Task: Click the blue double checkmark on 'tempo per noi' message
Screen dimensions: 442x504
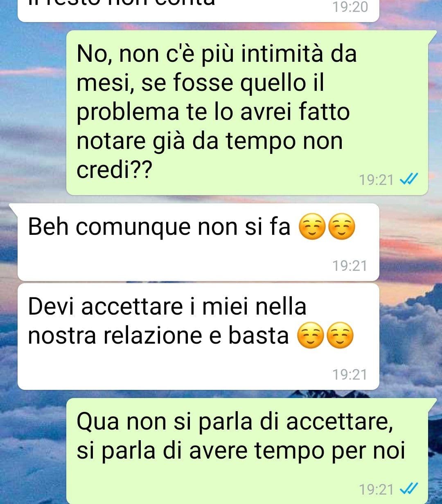Action: point(408,488)
